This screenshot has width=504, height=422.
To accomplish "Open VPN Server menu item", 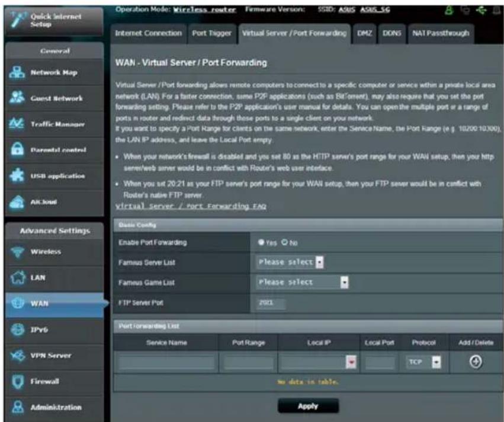I will click(x=54, y=356).
